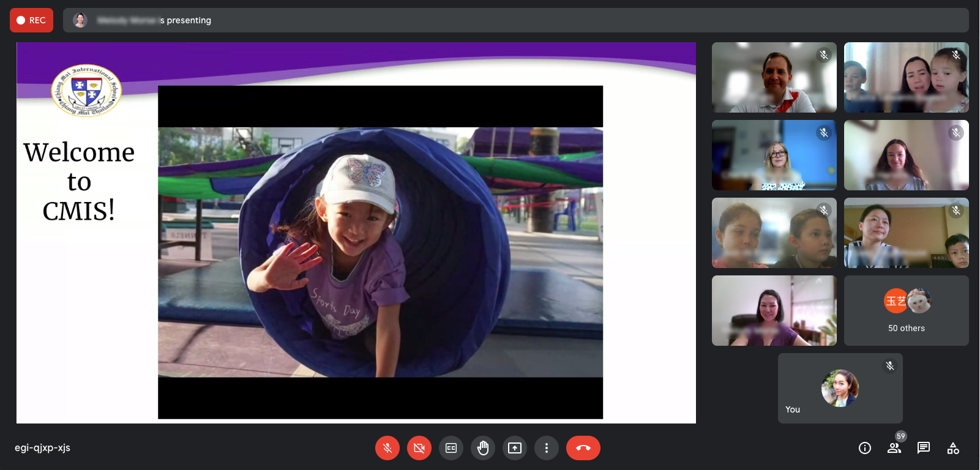Click the muted mic icon on the blue-background tile

pyautogui.click(x=824, y=133)
